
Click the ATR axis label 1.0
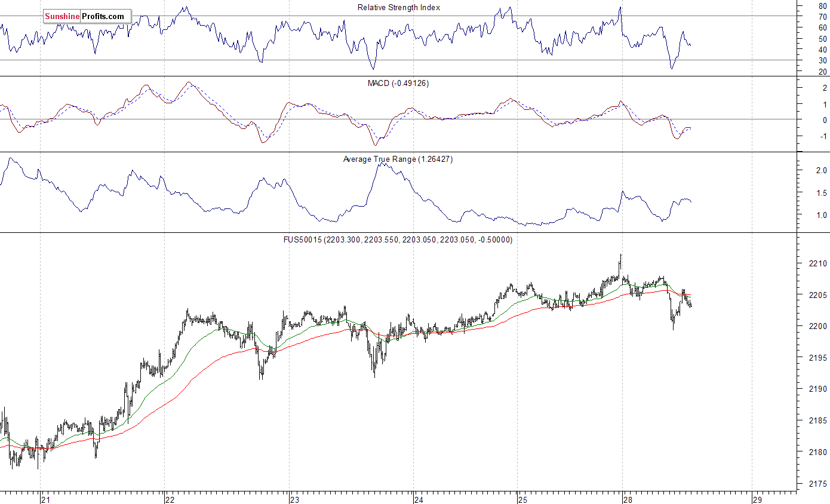tap(821, 215)
